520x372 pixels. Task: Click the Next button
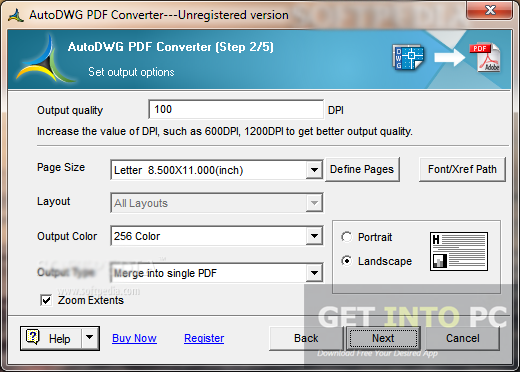click(x=383, y=338)
